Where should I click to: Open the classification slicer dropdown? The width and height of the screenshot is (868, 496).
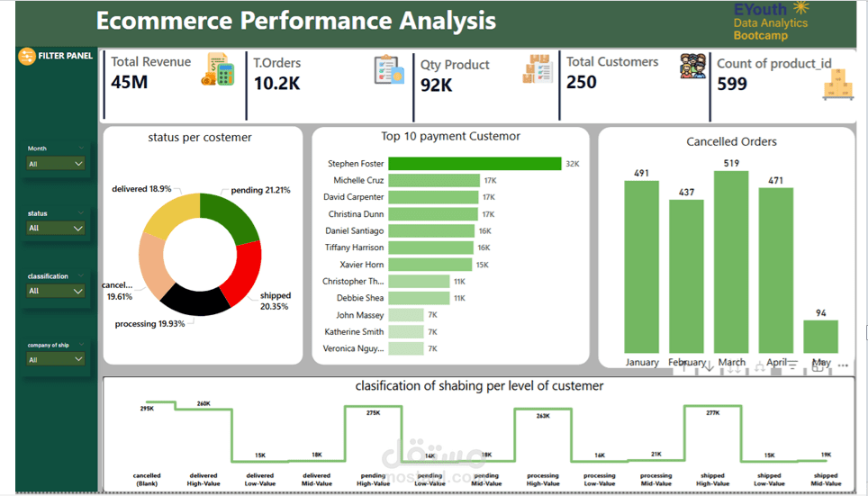55,291
